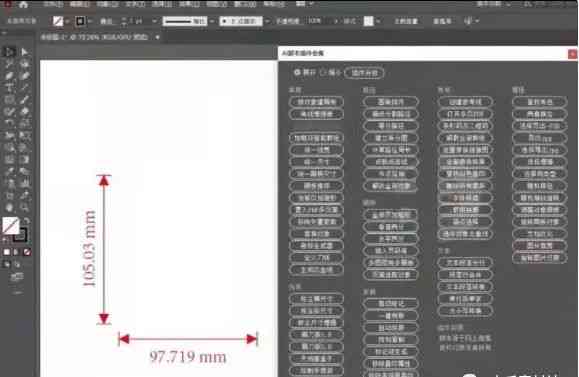Select the Gradient tool
Viewport: 579px width, 377px height.
click(24, 160)
